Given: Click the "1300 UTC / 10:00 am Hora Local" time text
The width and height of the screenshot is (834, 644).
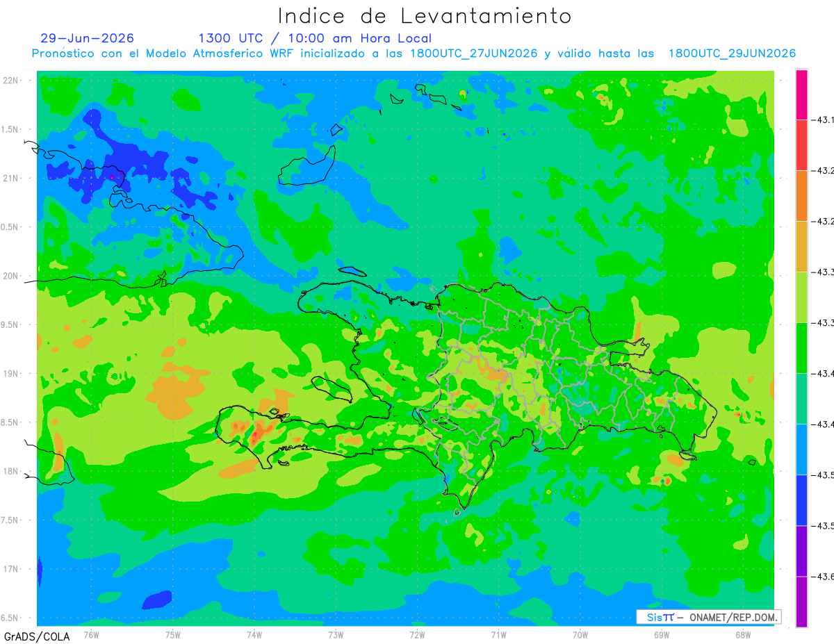Looking at the screenshot, I should point(315,38).
